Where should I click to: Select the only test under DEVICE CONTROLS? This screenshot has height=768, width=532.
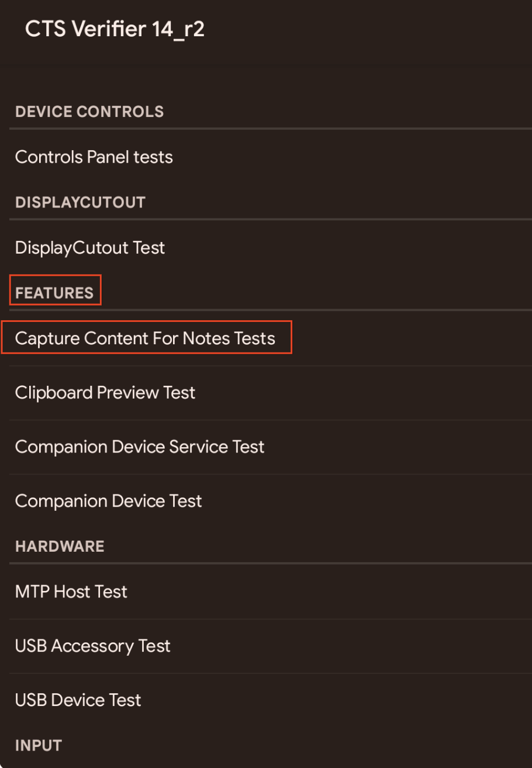94,157
